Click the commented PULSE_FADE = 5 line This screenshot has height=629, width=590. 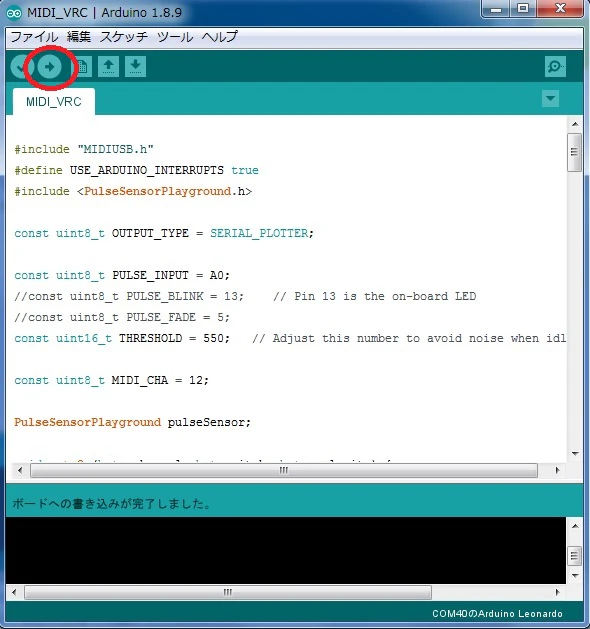click(x=122, y=317)
